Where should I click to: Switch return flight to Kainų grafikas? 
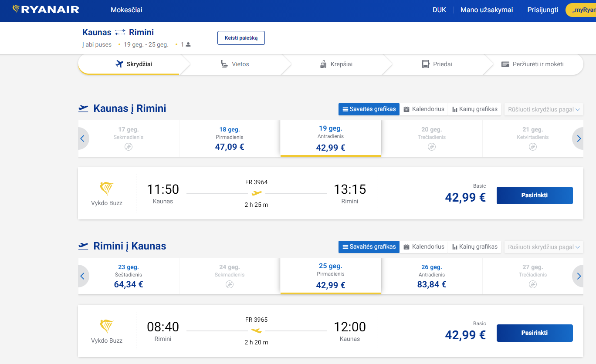(474, 247)
